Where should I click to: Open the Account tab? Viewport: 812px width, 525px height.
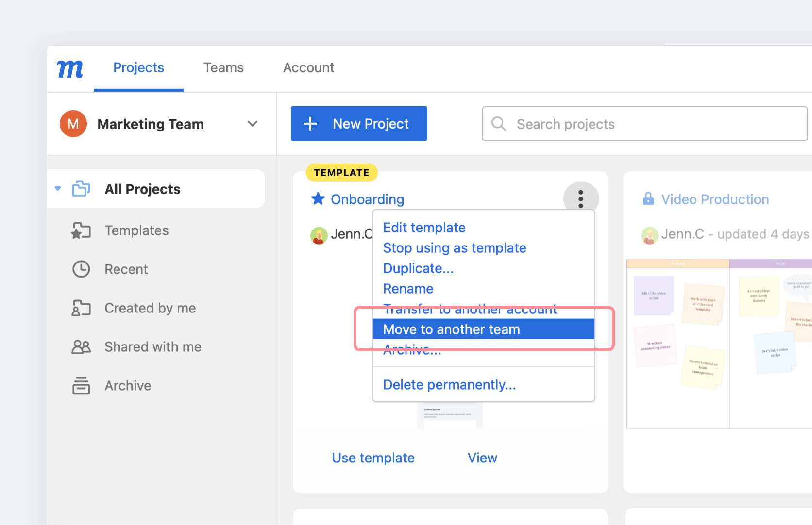coord(308,68)
